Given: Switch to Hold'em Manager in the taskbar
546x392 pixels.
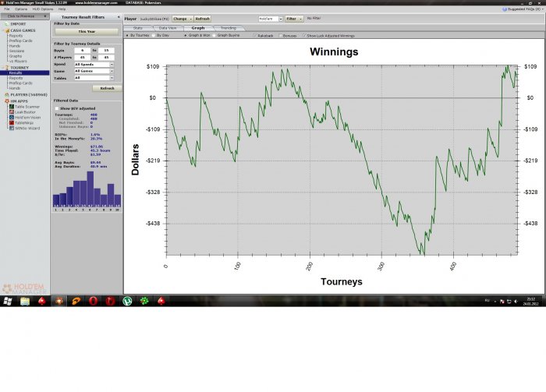Looking at the screenshot, I should (58, 301).
